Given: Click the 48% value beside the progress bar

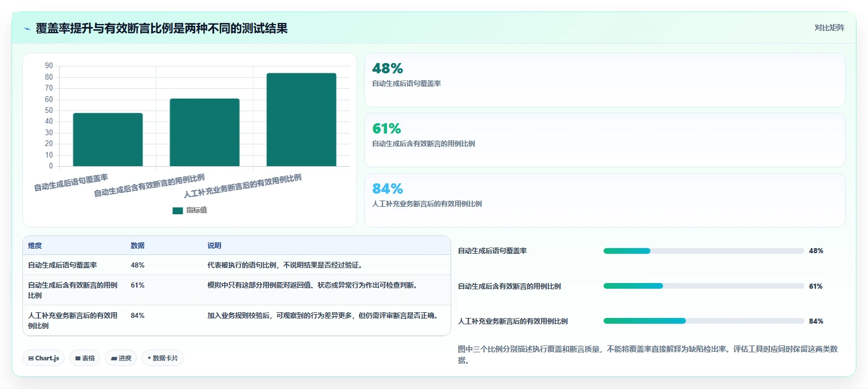Looking at the screenshot, I should point(816,251).
